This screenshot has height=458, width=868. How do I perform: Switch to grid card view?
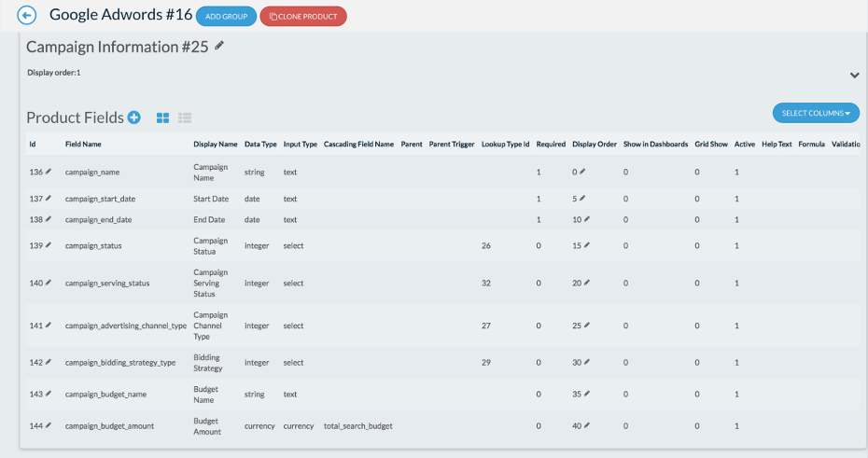(162, 118)
